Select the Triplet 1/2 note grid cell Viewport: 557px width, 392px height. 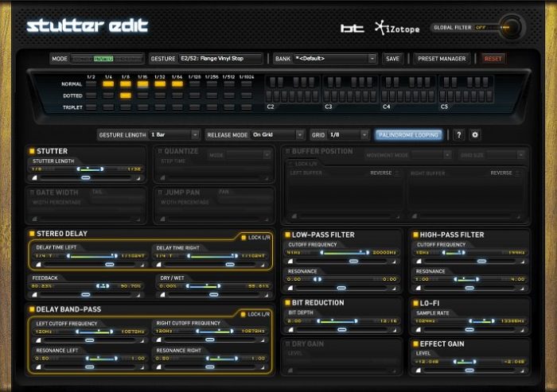point(91,107)
